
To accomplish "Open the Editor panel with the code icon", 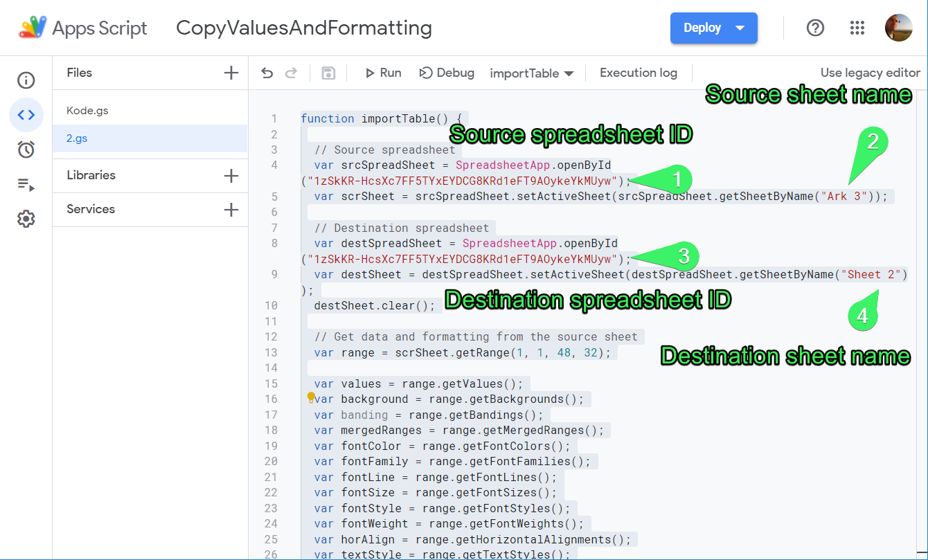I will pos(26,115).
